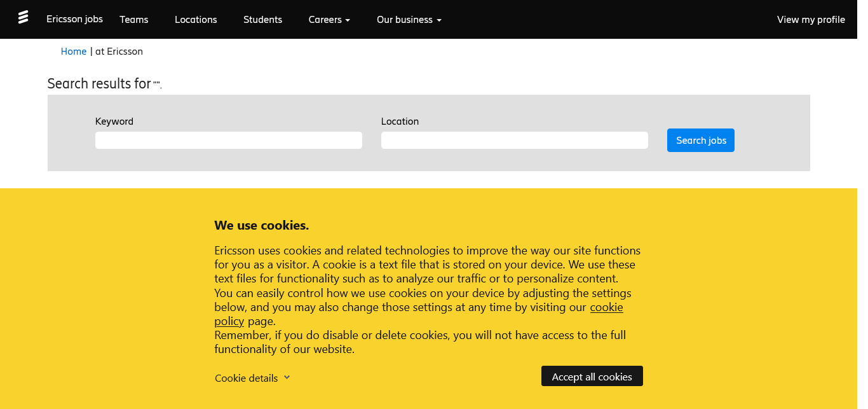This screenshot has width=868, height=409.
Task: Open the Our business dropdown menu
Action: [x=409, y=20]
